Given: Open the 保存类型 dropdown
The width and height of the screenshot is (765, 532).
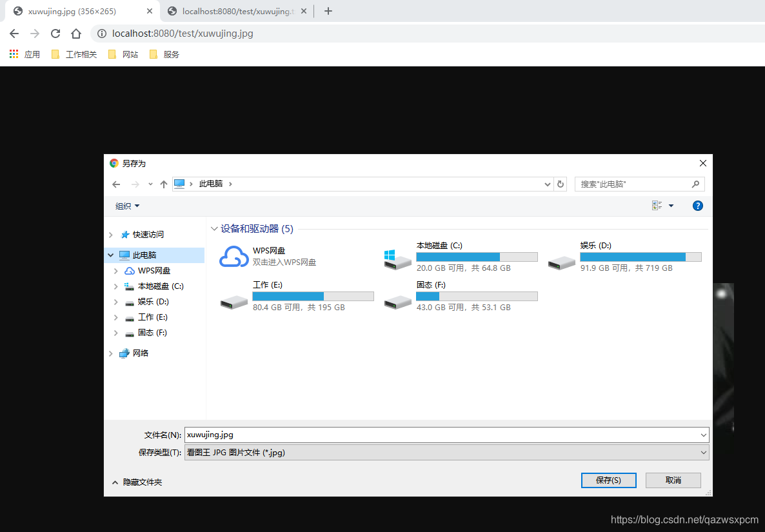Looking at the screenshot, I should [446, 453].
